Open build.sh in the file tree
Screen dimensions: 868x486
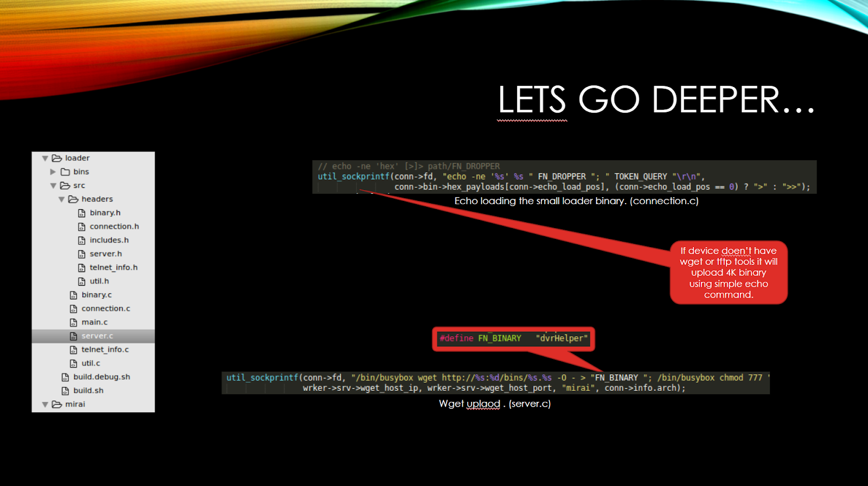pos(88,390)
